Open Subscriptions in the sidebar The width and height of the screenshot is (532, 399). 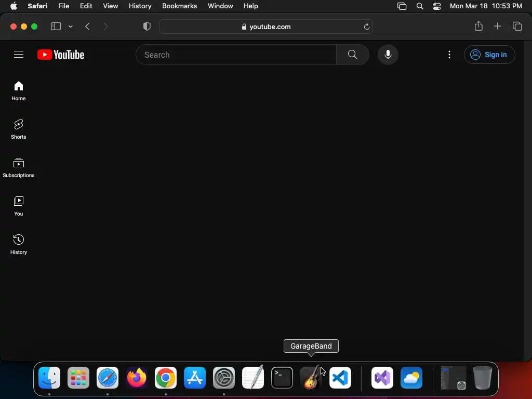[19, 168]
